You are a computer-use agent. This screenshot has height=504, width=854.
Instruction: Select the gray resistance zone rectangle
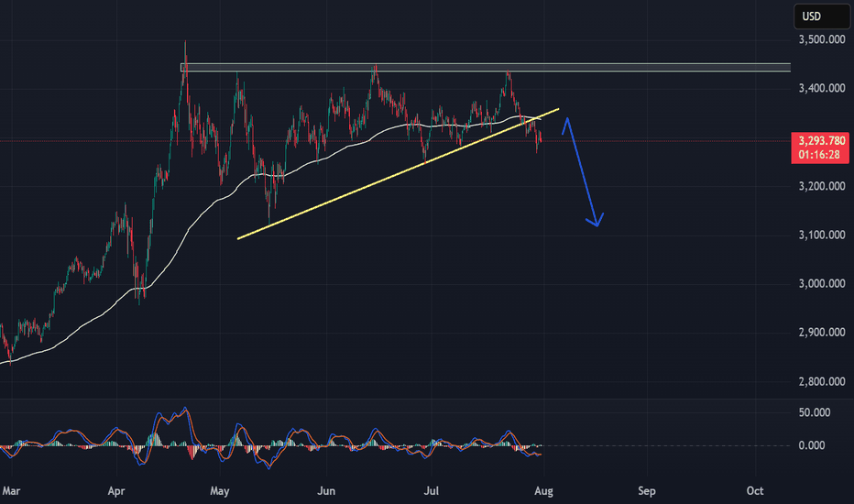(486, 68)
